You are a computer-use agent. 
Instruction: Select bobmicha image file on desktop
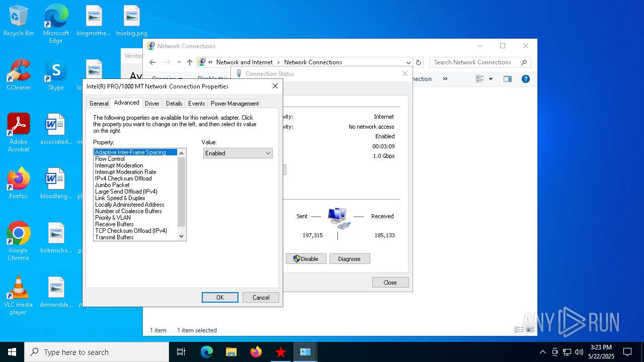[x=56, y=238]
